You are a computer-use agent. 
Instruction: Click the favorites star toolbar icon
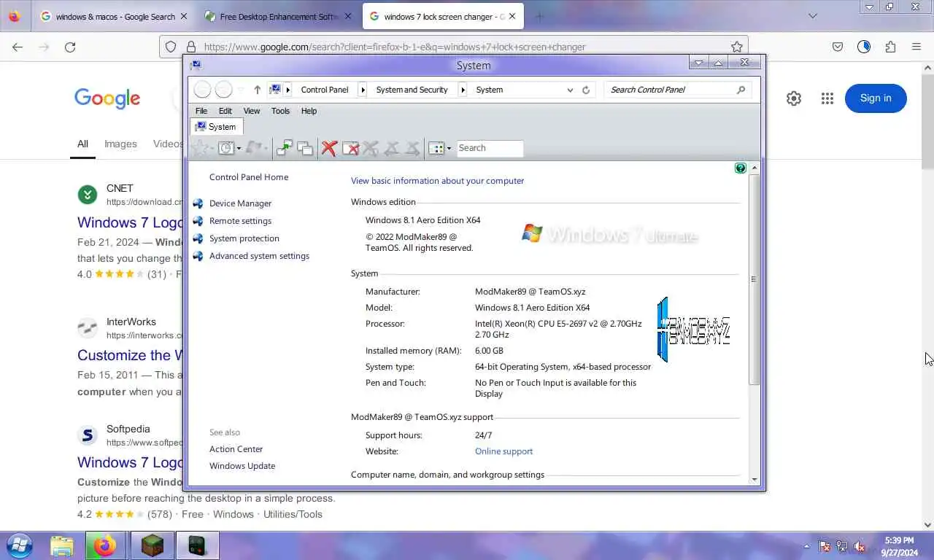pyautogui.click(x=199, y=148)
